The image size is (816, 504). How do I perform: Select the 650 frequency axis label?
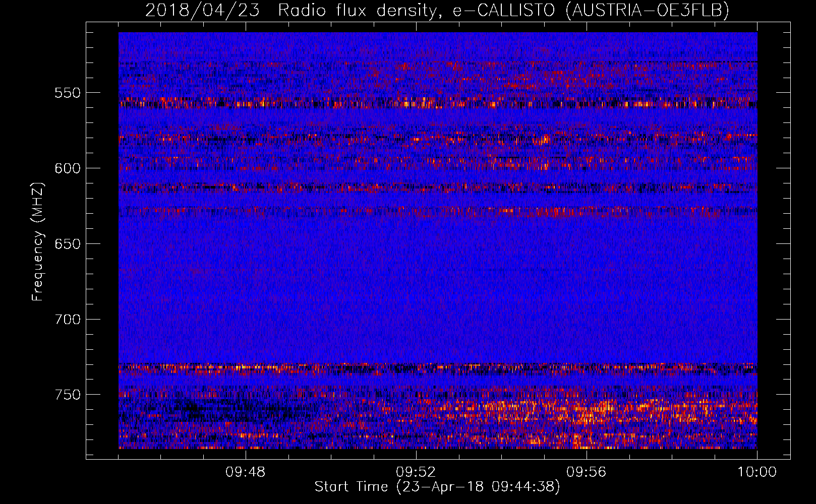68,244
